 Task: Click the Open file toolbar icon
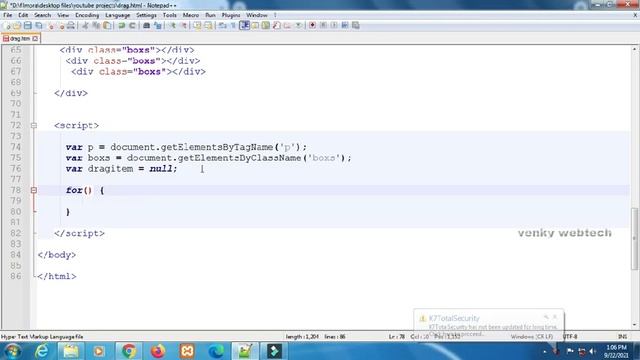[17, 26]
